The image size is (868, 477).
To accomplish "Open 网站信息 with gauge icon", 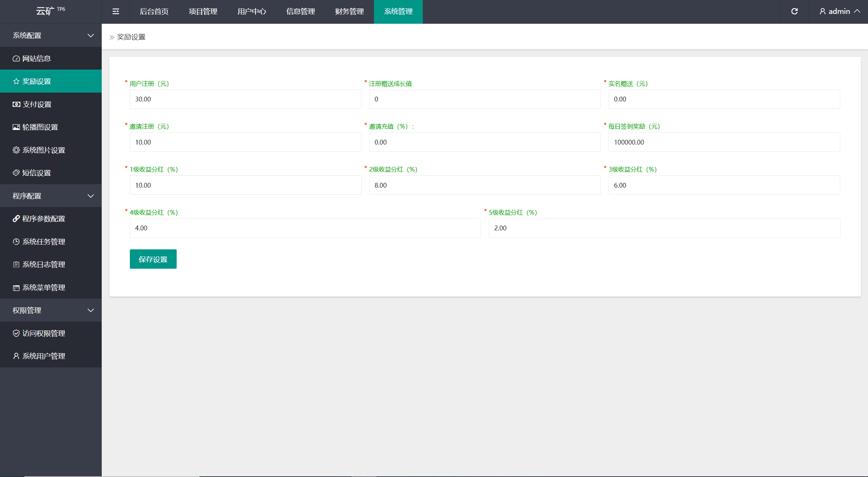I will [37, 58].
